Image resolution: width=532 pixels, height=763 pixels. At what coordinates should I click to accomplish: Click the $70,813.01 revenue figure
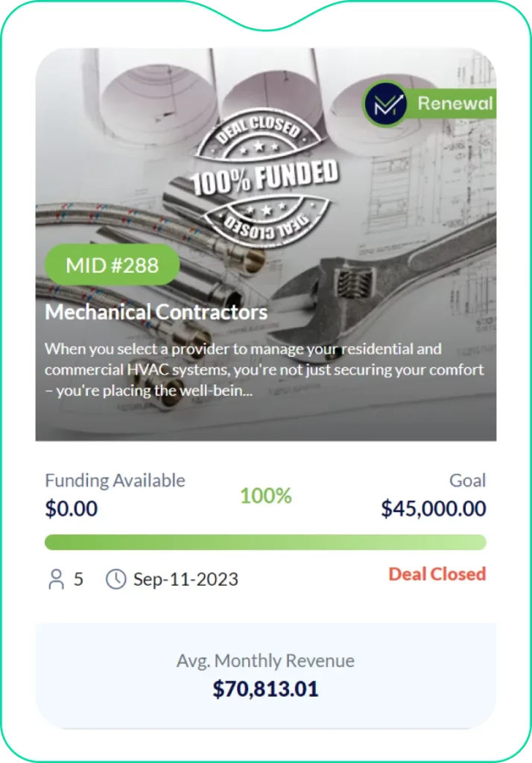[265, 689]
